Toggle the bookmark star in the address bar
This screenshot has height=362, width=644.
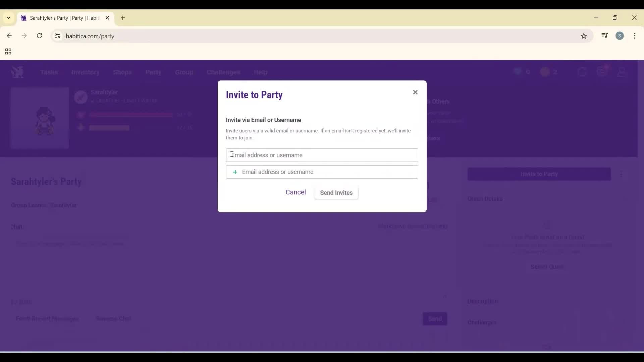[x=584, y=36]
